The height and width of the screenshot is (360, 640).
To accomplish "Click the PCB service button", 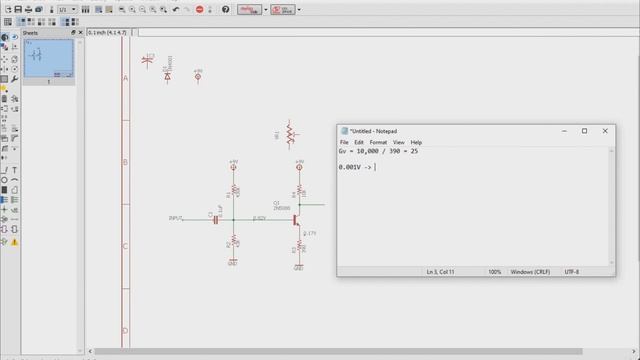I will tap(282, 9).
